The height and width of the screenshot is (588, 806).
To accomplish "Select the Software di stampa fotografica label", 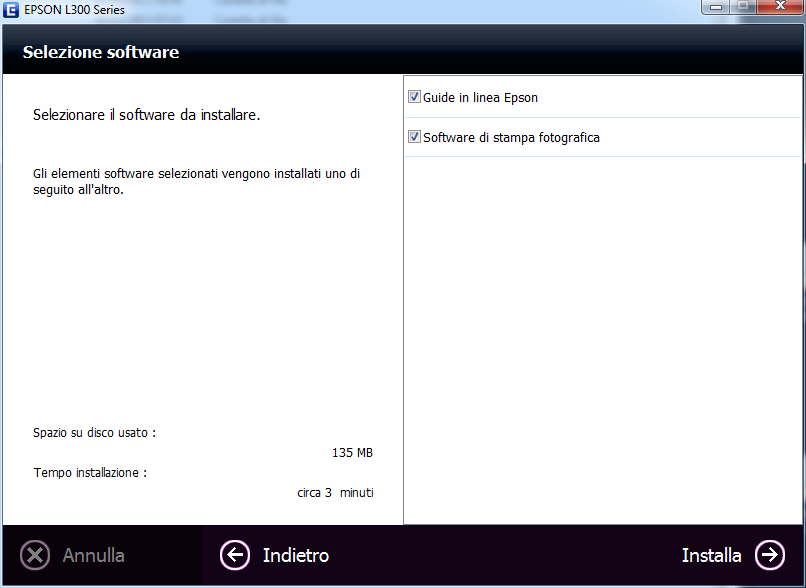I will pyautogui.click(x=511, y=137).
